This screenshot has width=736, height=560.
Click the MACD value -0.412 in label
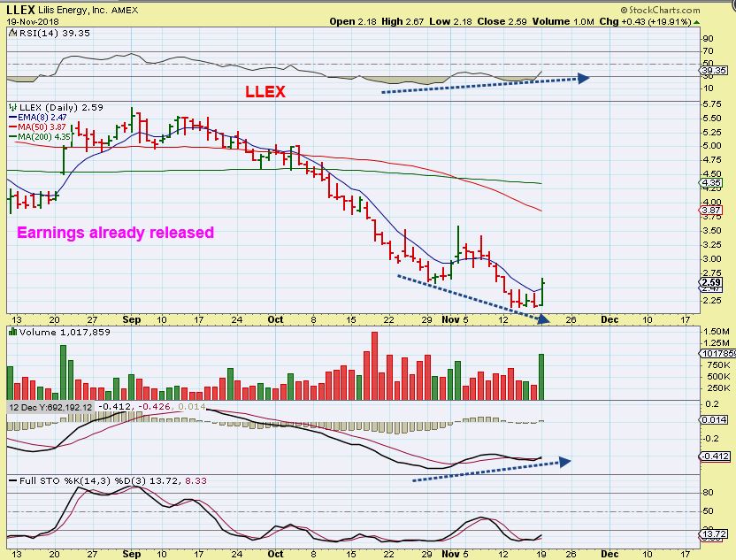115,406
